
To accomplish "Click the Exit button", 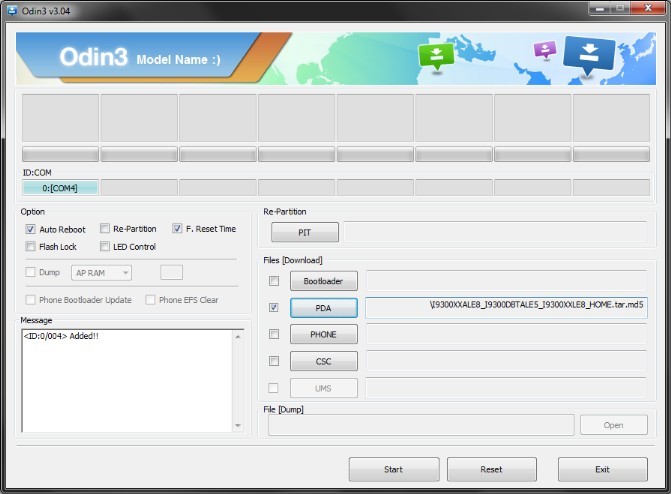I will (x=602, y=469).
